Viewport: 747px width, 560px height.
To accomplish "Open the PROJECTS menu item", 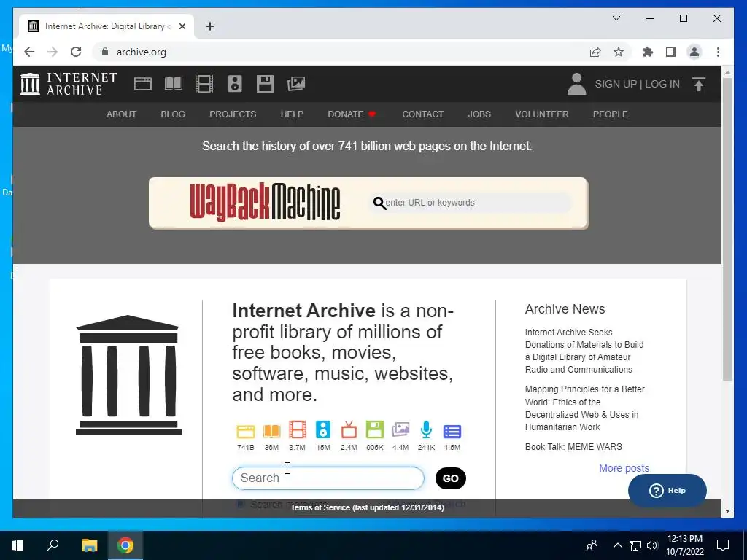I will click(233, 114).
